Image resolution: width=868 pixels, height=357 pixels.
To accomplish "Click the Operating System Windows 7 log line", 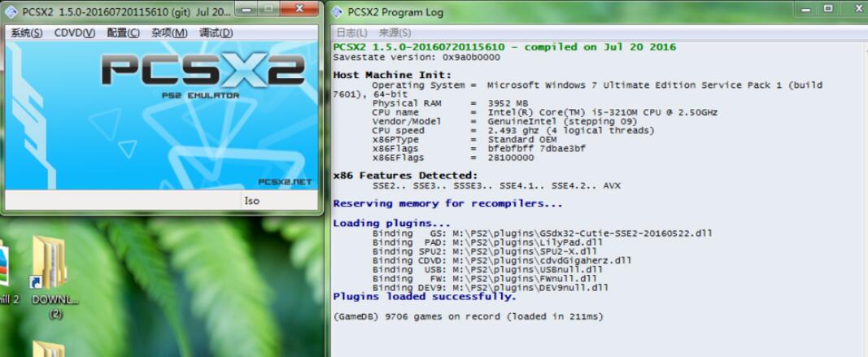I will [578, 89].
